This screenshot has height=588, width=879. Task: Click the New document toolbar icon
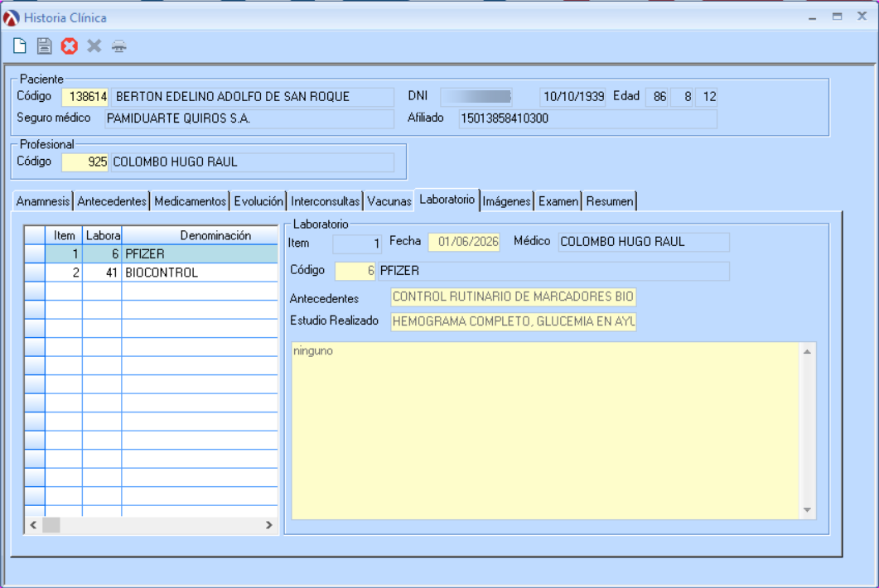pyautogui.click(x=20, y=46)
